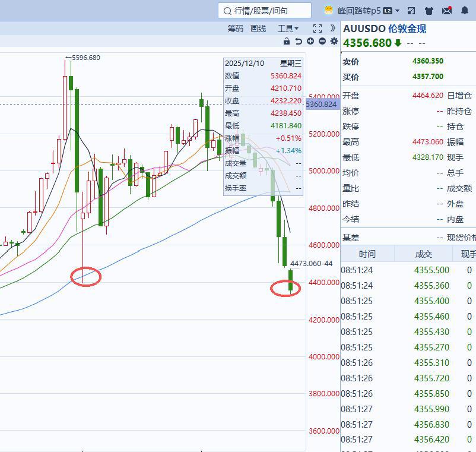
Task: Zoom out chart with minus icon
Action: click(322, 42)
